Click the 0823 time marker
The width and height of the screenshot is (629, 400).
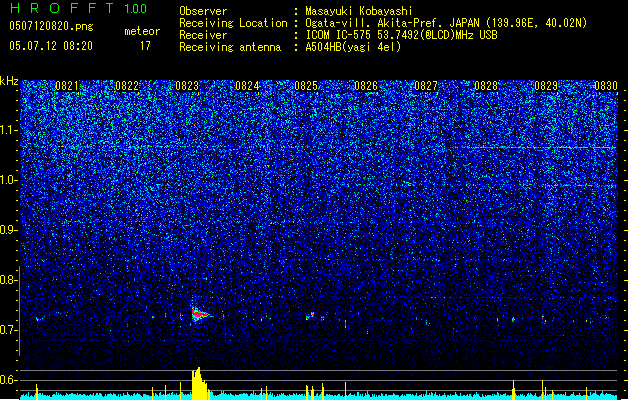187,86
